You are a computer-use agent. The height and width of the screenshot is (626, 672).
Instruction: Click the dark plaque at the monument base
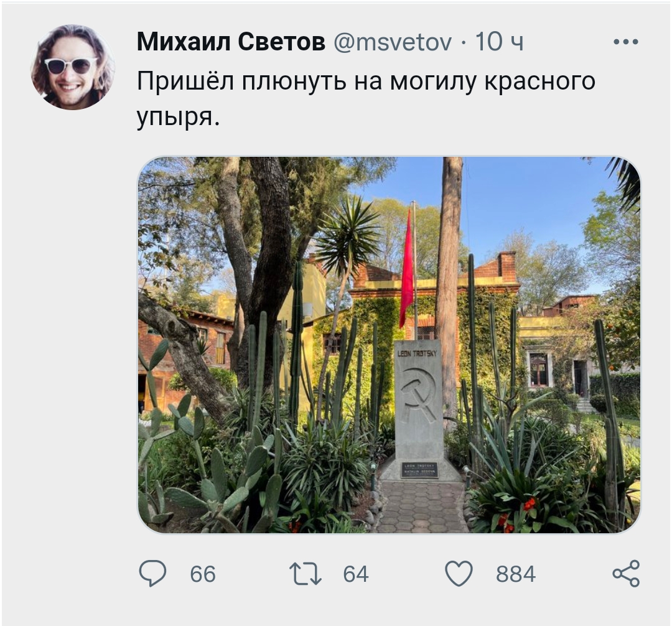point(419,470)
